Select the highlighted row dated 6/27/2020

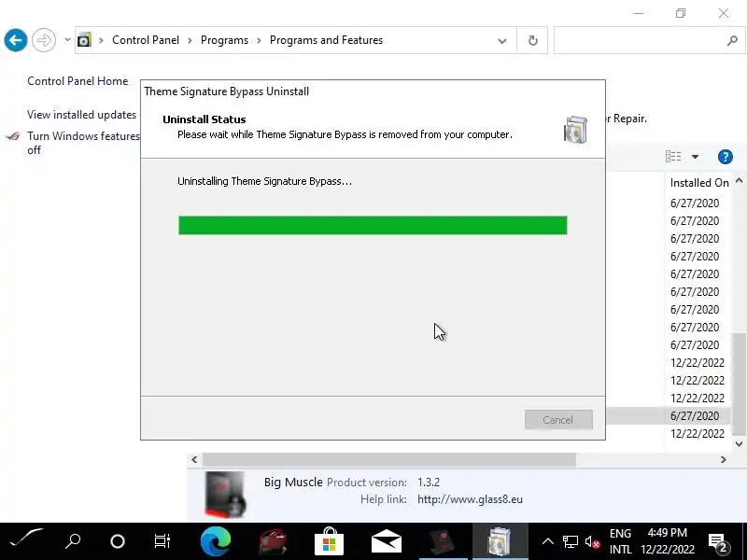(668, 415)
